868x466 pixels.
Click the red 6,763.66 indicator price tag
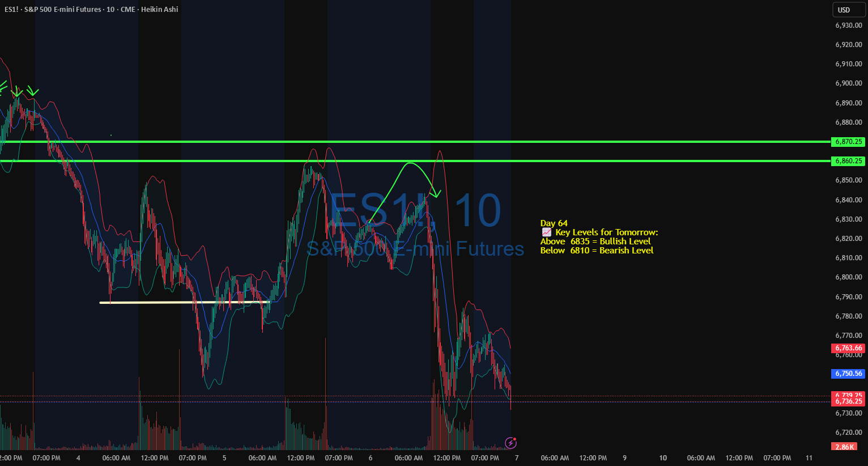coord(848,348)
